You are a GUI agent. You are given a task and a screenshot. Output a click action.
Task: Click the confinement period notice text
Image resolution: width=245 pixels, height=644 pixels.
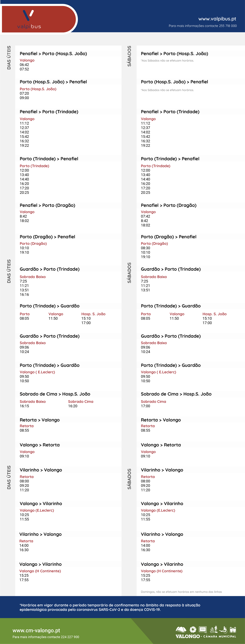point(110,607)
